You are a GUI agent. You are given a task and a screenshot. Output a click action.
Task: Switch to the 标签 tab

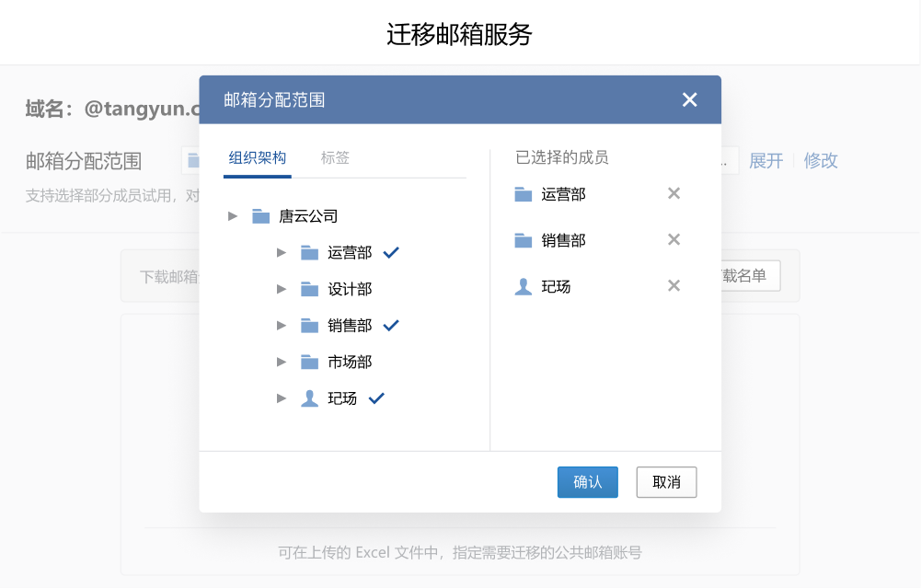pyautogui.click(x=335, y=158)
